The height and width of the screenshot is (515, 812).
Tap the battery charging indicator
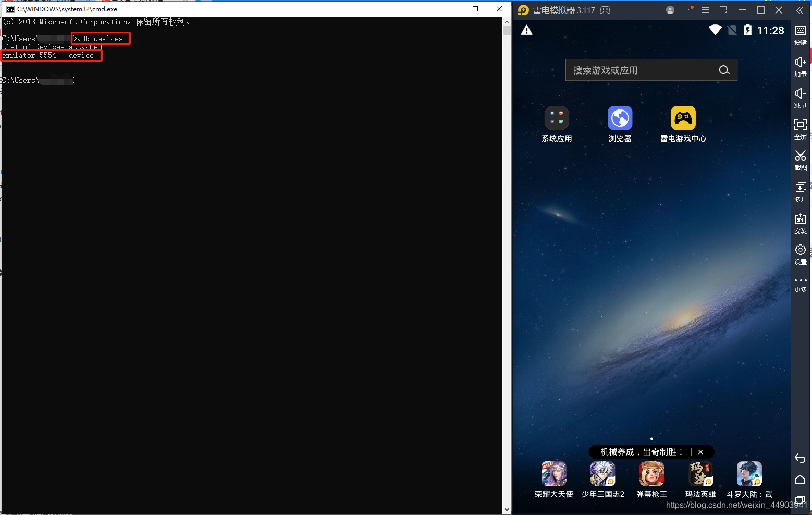click(748, 30)
